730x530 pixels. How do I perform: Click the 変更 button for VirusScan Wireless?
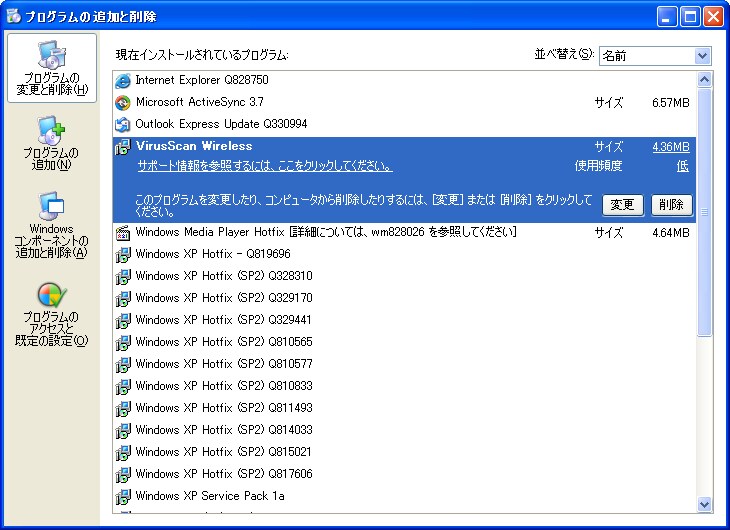click(623, 205)
